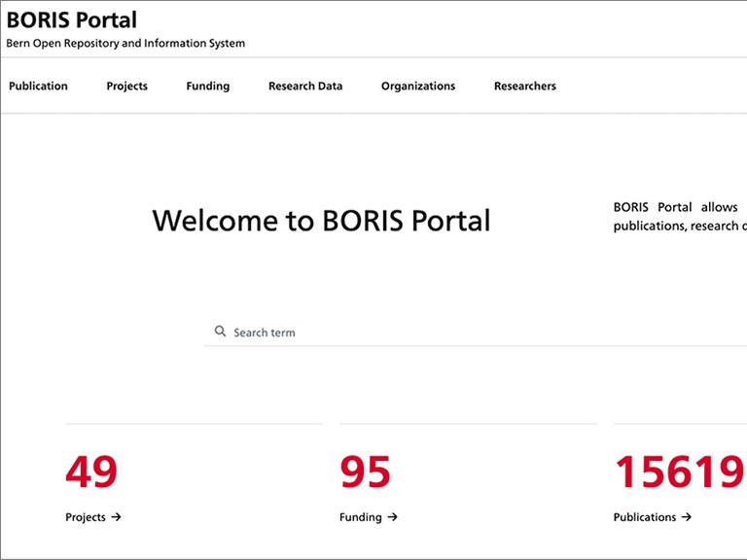Follow the Projects link below 49
This screenshot has width=747, height=560.
[x=86, y=517]
